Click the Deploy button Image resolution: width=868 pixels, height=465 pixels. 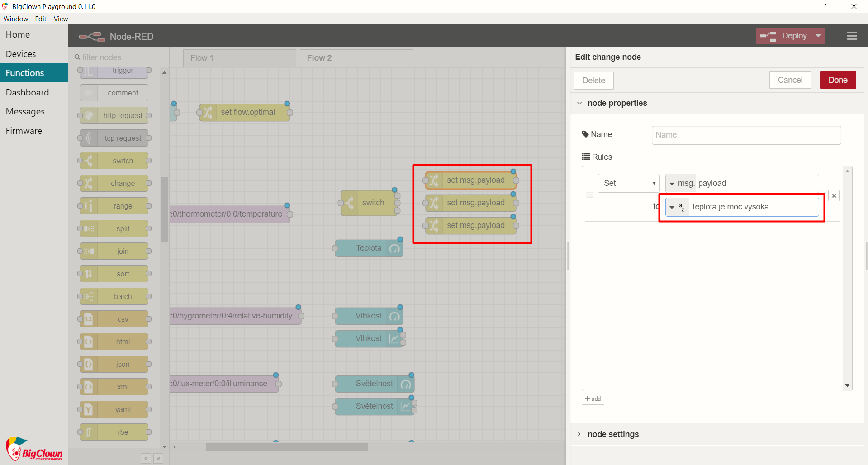click(x=784, y=36)
